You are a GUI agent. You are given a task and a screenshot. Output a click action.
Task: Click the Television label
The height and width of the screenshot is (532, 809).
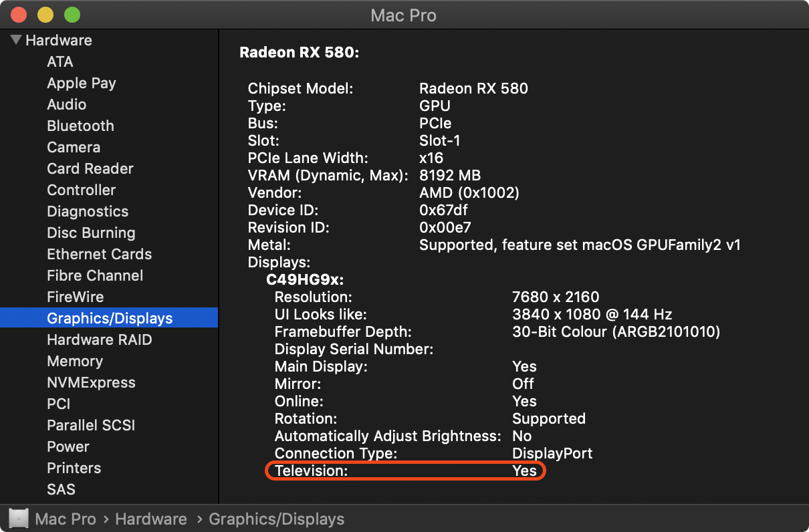click(312, 471)
